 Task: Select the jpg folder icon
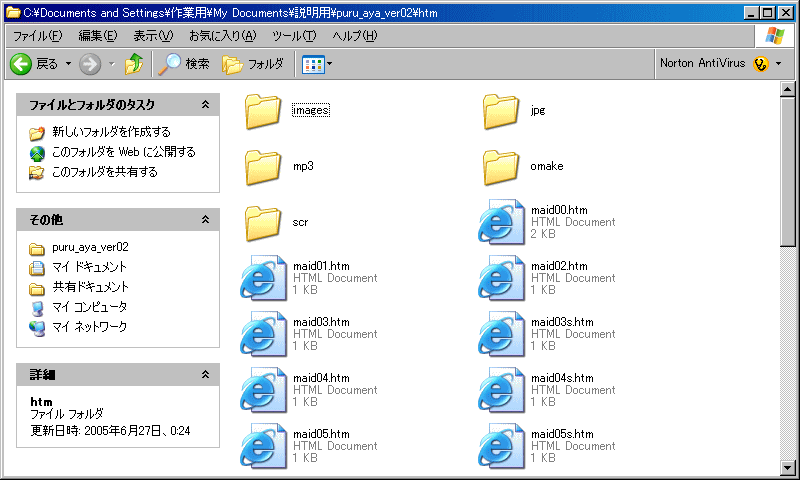(x=501, y=111)
